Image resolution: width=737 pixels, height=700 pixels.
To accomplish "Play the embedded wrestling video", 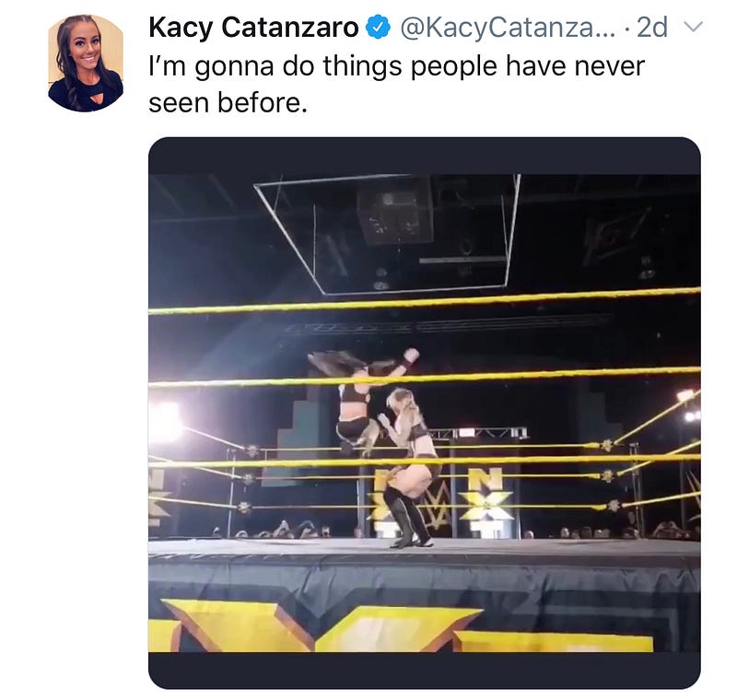I will 424,413.
